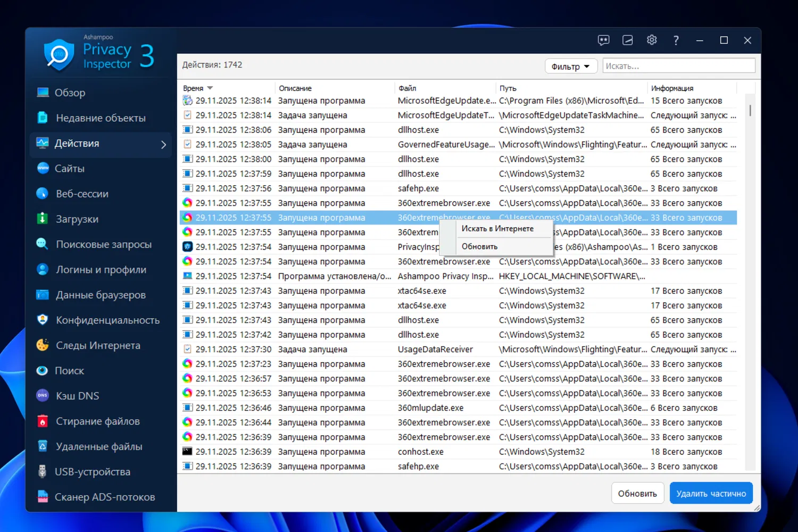Sort by the Путь column header
The image size is (798, 532).
pos(508,88)
